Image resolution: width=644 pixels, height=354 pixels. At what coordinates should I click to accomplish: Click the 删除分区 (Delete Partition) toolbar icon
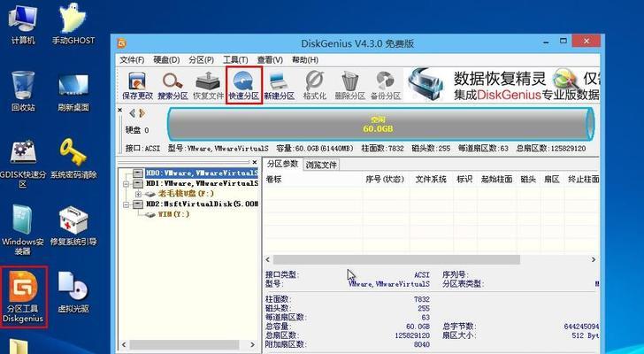350,85
